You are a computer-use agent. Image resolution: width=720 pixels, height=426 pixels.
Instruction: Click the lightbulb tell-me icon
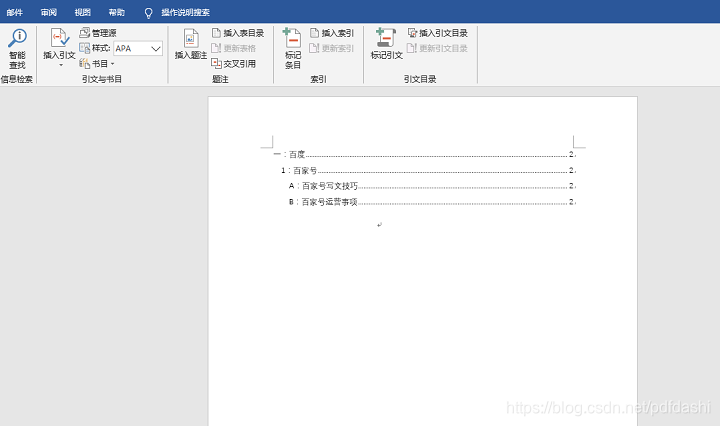148,13
